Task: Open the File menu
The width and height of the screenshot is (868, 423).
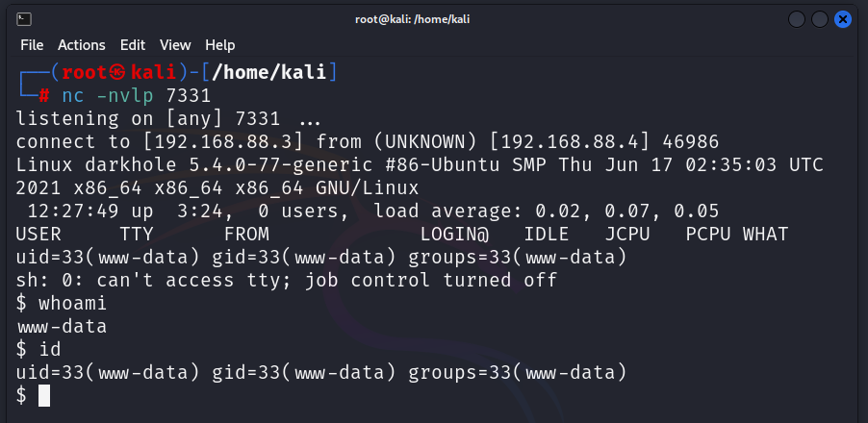Action: (32, 45)
